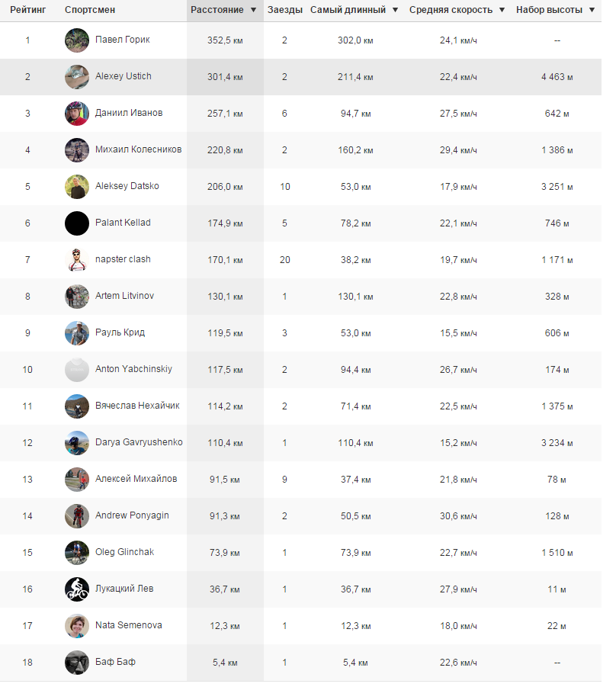Open Рауль Крид's profile link

click(x=120, y=332)
